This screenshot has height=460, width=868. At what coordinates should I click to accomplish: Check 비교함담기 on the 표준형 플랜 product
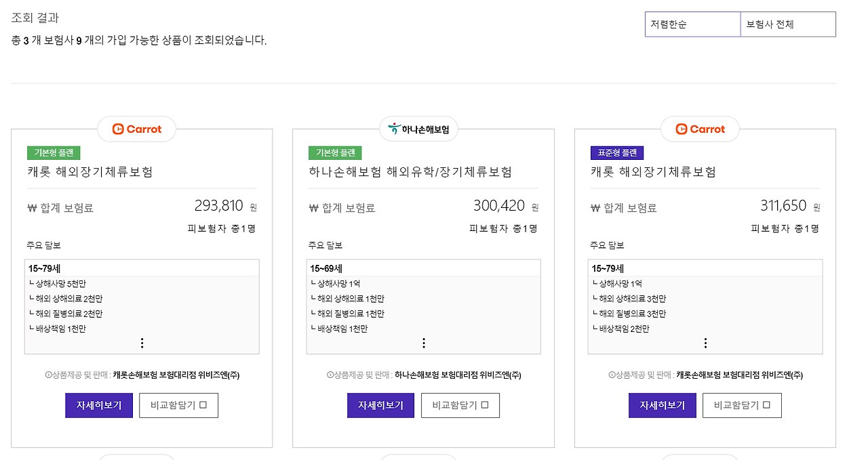tap(766, 405)
